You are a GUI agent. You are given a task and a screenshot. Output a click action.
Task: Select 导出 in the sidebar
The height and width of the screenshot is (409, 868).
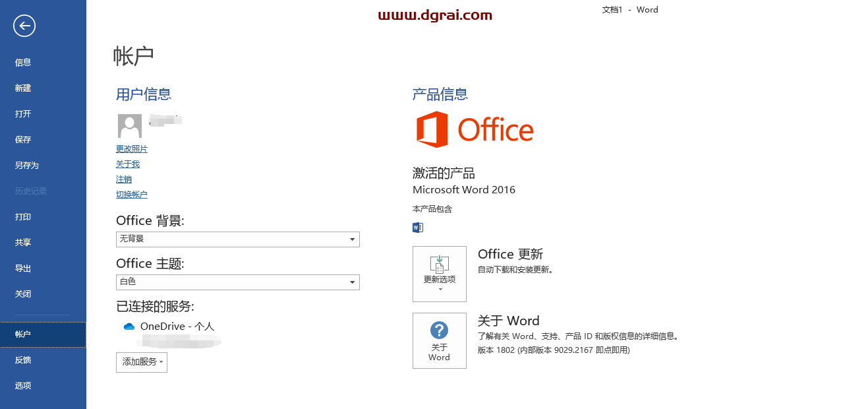pos(43,268)
